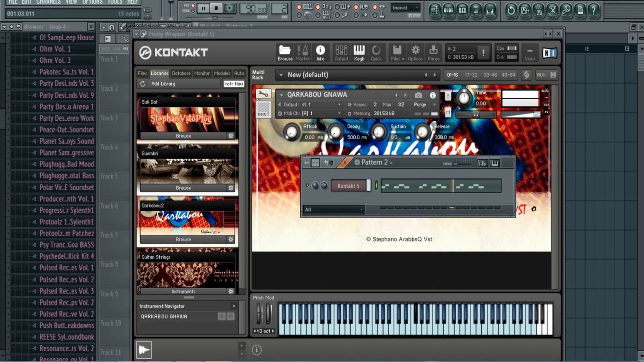Show the Output mixer section
This screenshot has height=362, width=644.
tap(341, 53)
